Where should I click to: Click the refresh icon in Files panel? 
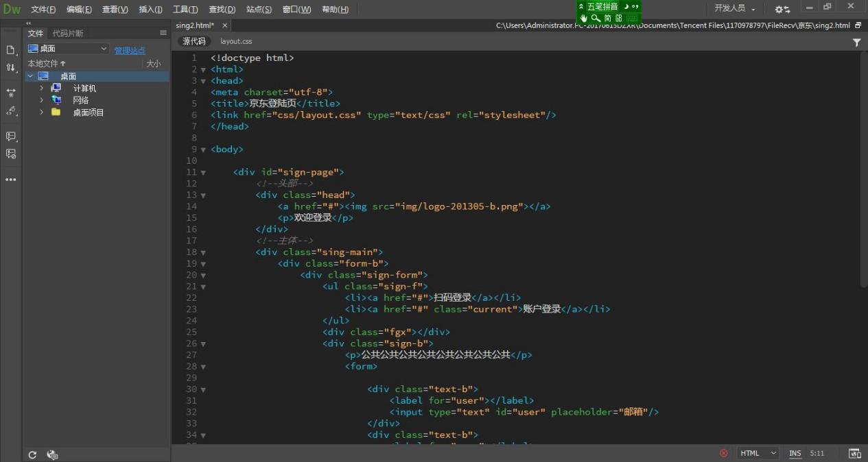coord(32,454)
